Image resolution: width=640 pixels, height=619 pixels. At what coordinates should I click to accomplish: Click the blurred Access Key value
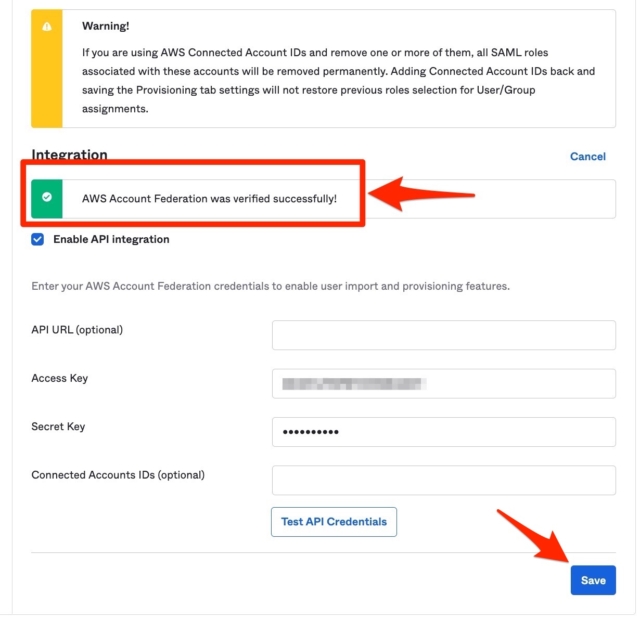pyautogui.click(x=354, y=384)
